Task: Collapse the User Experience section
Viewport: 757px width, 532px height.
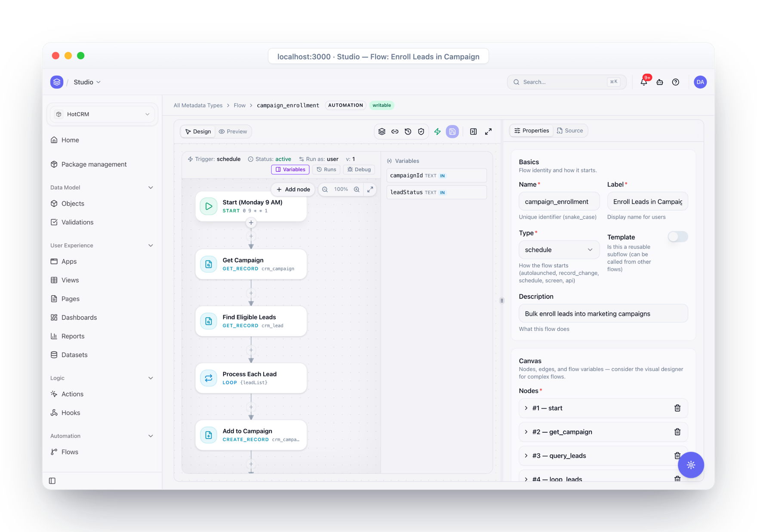Action: pos(151,245)
